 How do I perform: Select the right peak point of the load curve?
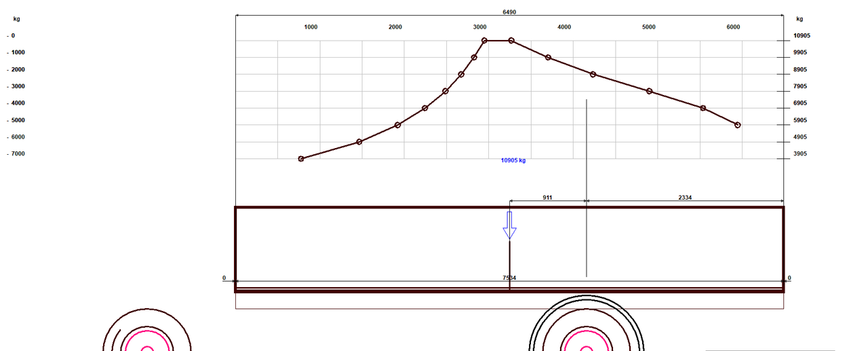click(x=511, y=41)
